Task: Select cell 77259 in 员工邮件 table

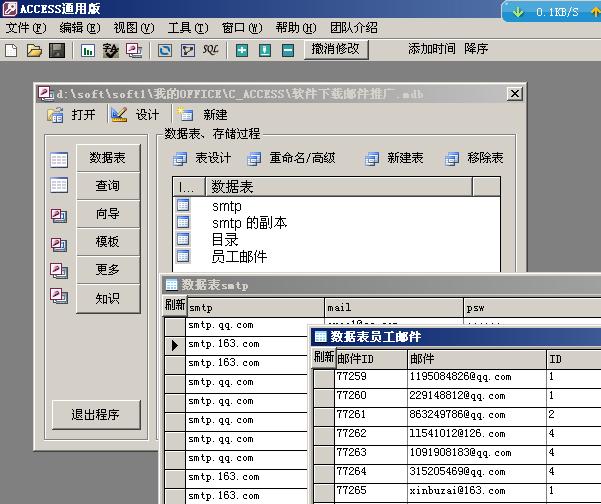Action: point(371,377)
